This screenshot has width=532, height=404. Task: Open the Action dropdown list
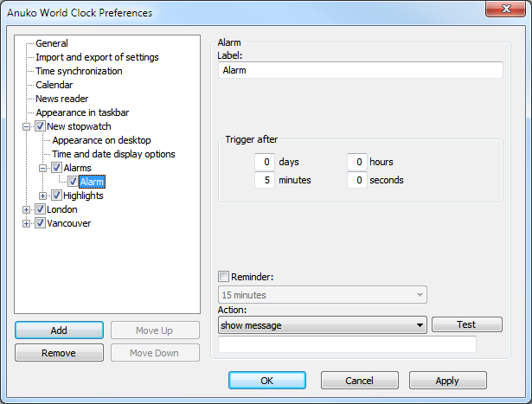(420, 325)
